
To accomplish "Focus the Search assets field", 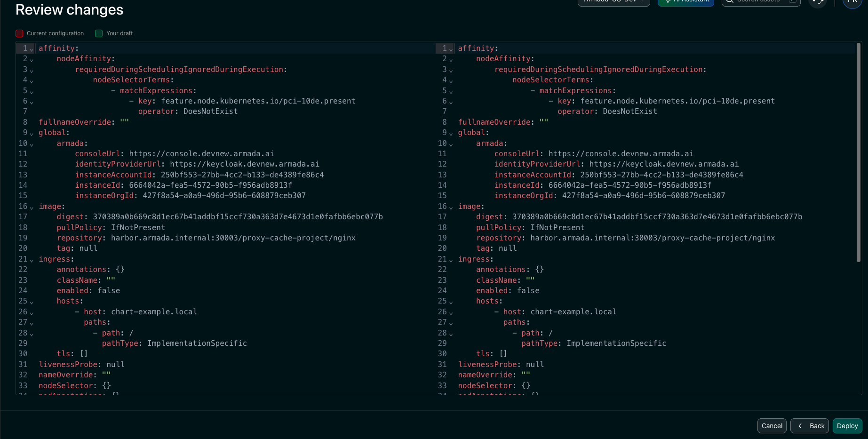I will tap(761, 1).
